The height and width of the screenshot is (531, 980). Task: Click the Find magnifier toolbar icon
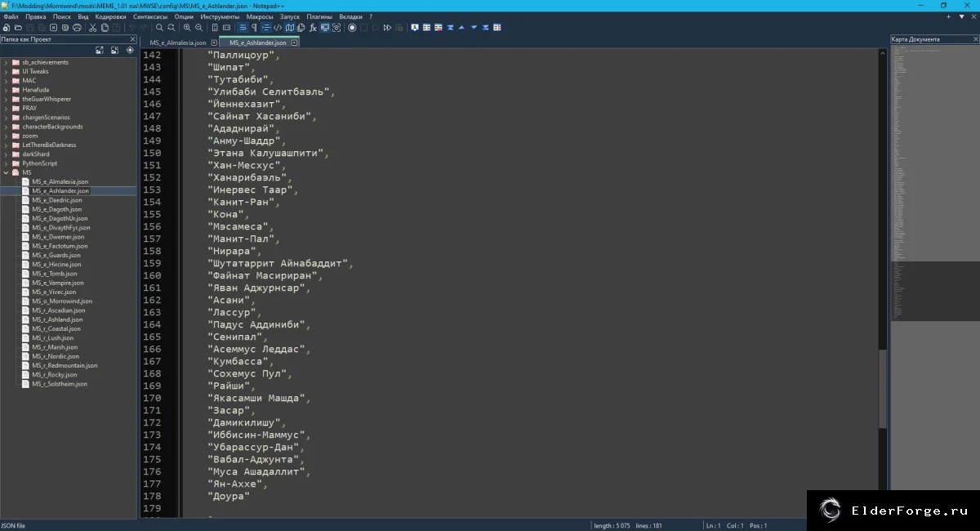point(159,28)
